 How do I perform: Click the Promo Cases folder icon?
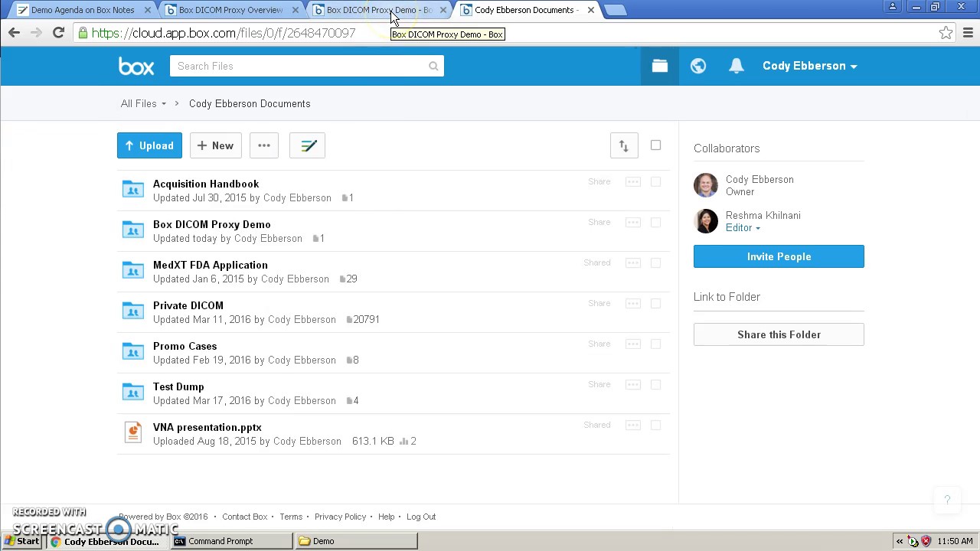point(133,351)
